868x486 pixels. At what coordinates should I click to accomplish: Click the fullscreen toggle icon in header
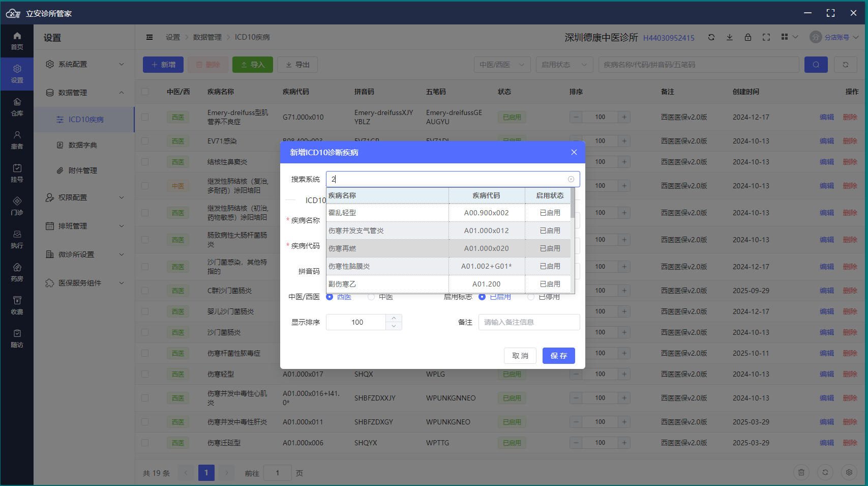tap(766, 37)
